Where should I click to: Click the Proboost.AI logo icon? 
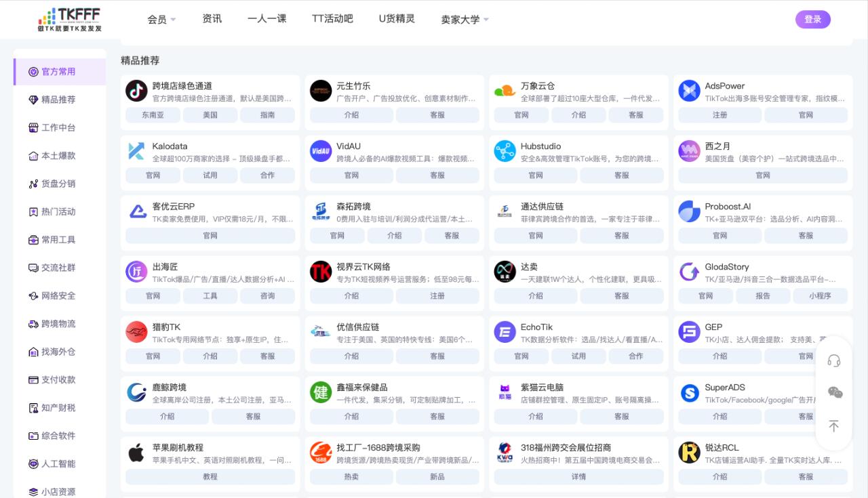click(689, 211)
